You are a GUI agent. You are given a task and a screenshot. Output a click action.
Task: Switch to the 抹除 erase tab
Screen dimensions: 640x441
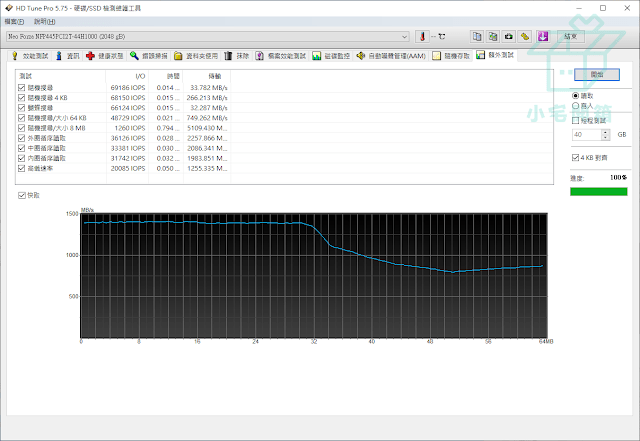tap(237, 56)
